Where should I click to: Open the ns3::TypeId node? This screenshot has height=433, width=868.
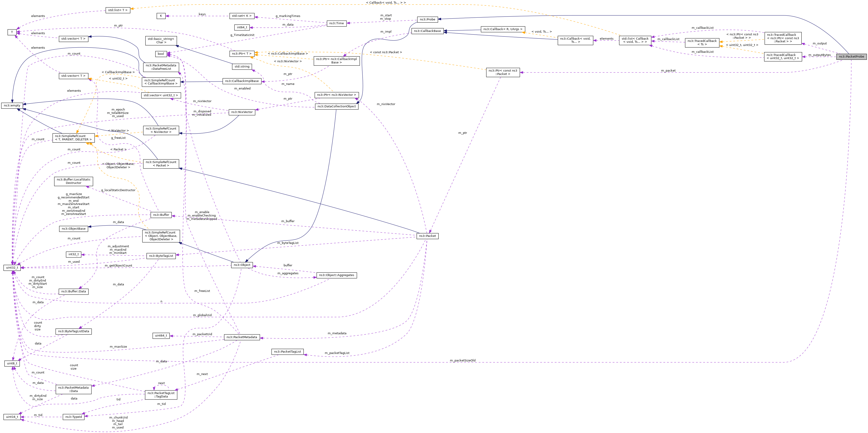(74, 417)
